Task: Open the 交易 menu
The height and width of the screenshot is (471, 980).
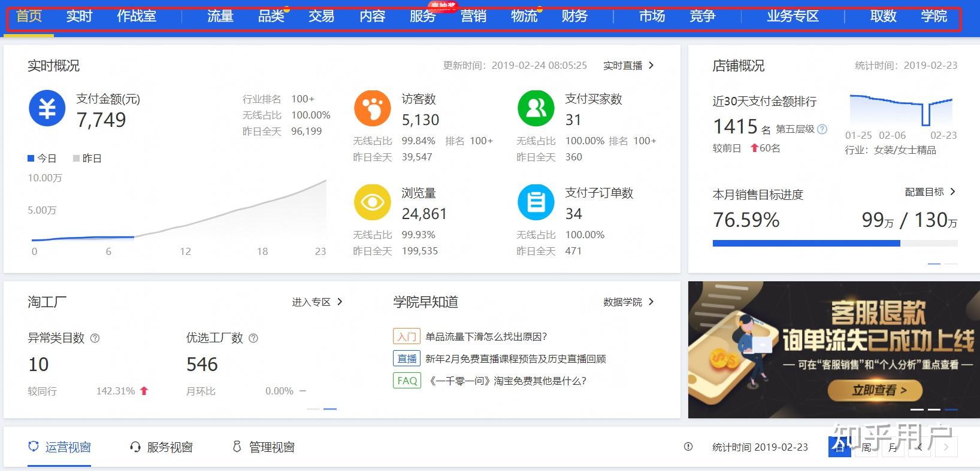Action: pyautogui.click(x=322, y=16)
